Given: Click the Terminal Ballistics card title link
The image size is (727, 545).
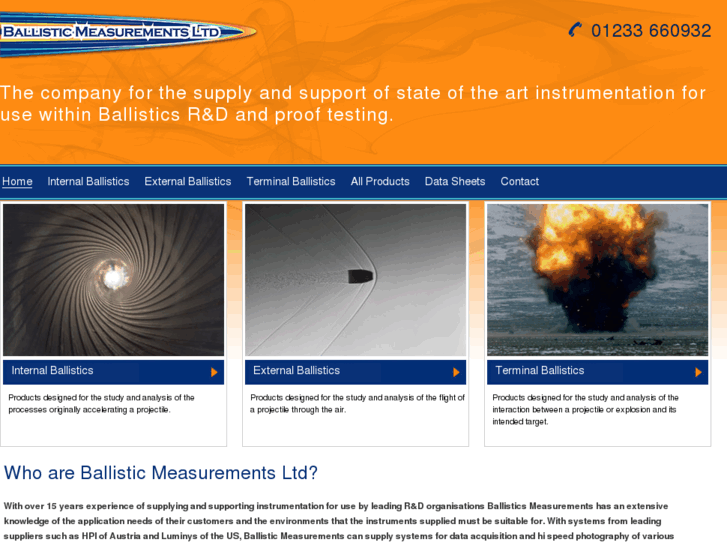Looking at the screenshot, I should (x=540, y=371).
